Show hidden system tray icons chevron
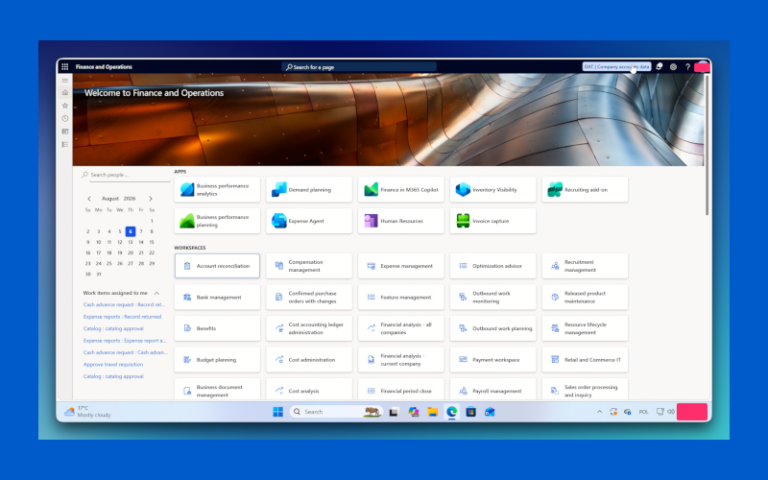This screenshot has width=768, height=480. click(600, 412)
